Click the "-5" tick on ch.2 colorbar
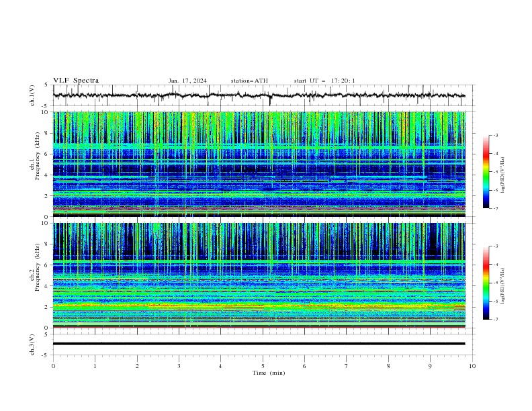Image resolution: width=532 pixels, height=411 pixels. (496, 283)
